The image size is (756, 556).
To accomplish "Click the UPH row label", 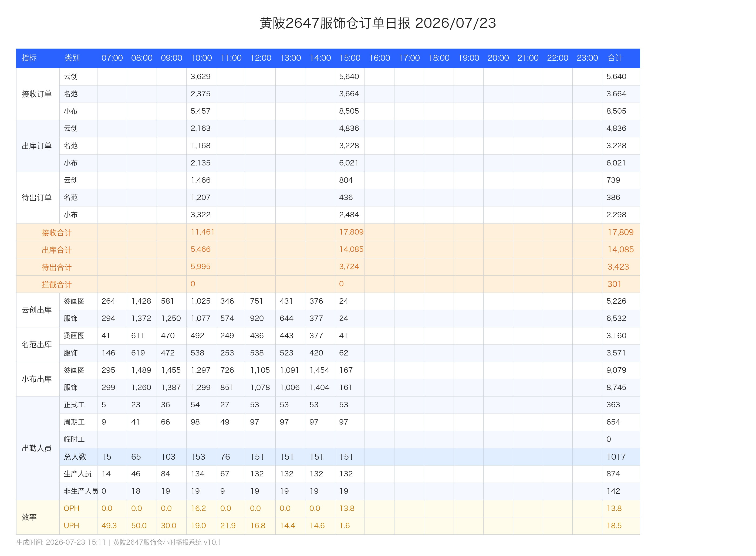I will (71, 526).
